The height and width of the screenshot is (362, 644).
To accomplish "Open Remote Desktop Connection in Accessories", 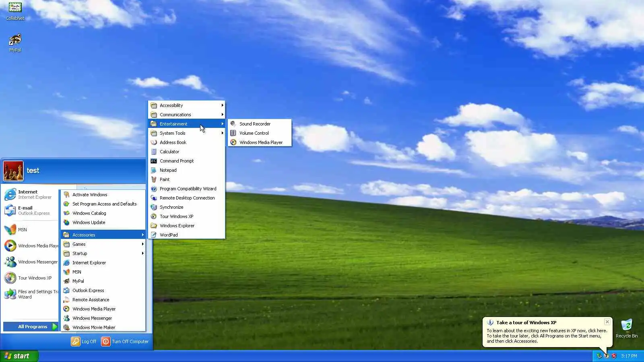I will (187, 198).
